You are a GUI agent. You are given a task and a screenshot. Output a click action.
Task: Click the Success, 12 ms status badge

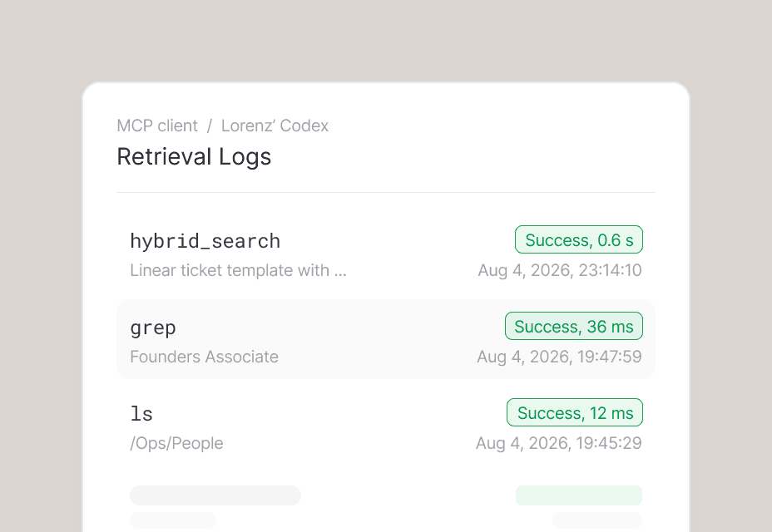pos(575,412)
